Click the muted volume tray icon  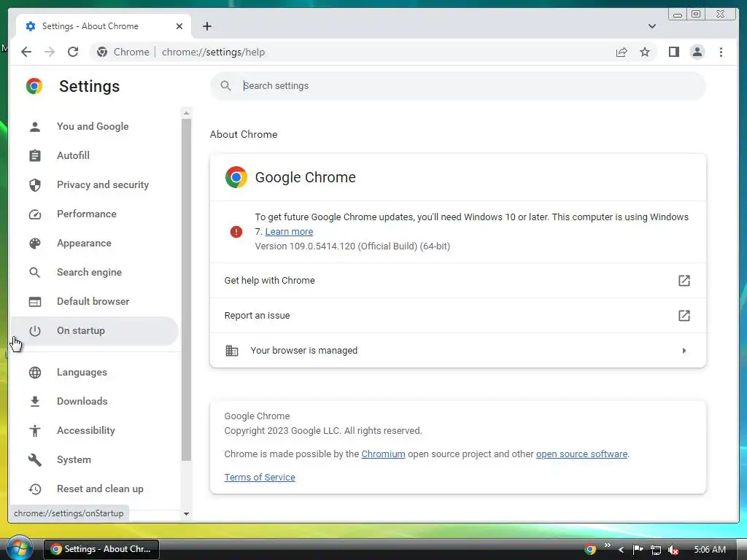pyautogui.click(x=673, y=550)
